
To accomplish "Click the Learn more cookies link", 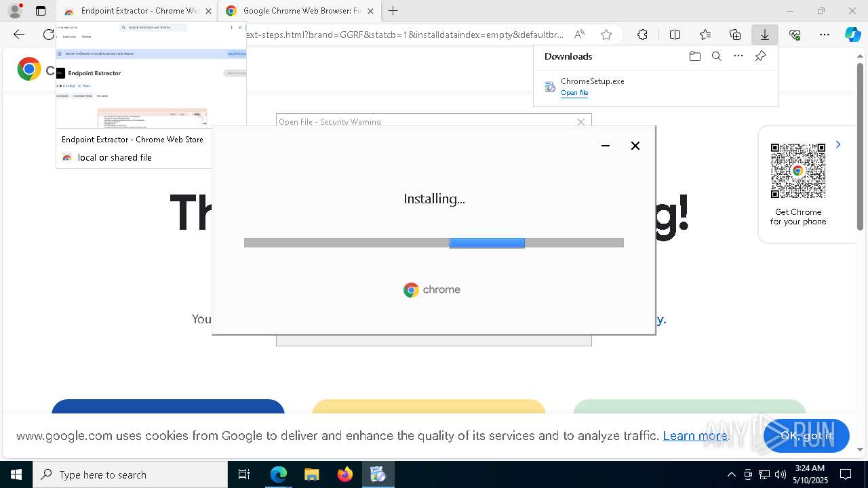I will click(695, 435).
